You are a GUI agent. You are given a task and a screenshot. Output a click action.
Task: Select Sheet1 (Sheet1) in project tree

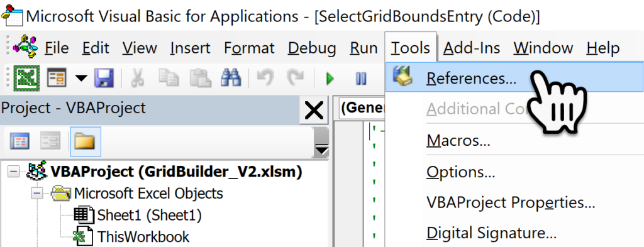click(x=138, y=215)
